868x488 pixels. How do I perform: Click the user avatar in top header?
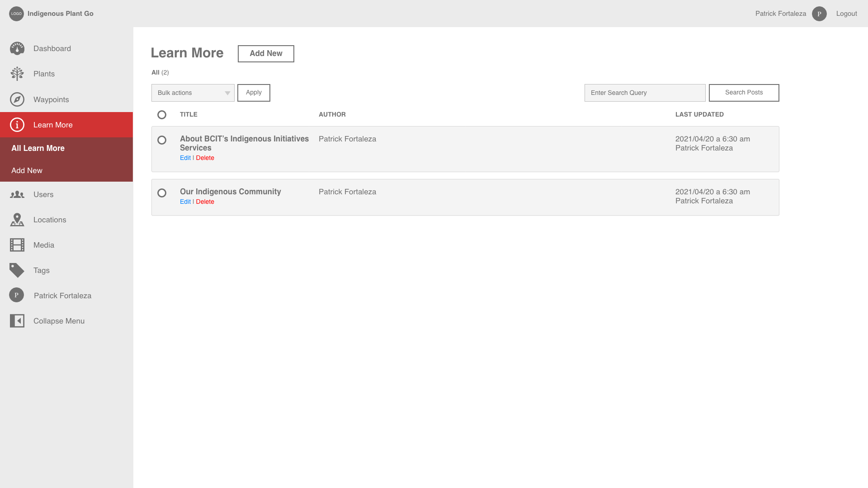(819, 14)
